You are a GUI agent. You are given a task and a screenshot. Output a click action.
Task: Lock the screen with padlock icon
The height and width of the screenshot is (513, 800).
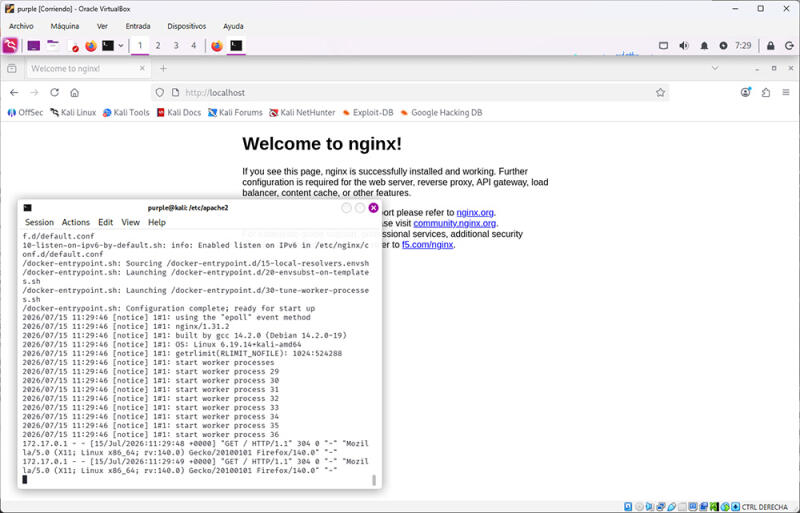770,45
